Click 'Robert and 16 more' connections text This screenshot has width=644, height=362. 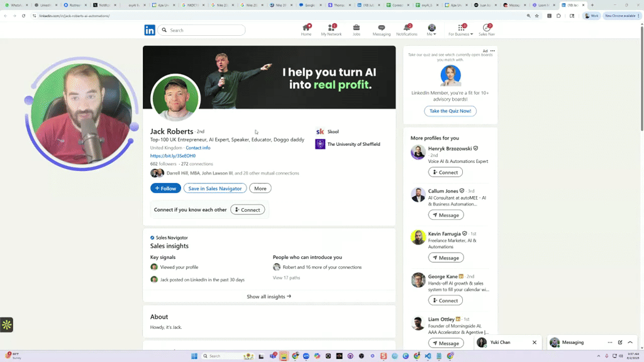(x=322, y=267)
